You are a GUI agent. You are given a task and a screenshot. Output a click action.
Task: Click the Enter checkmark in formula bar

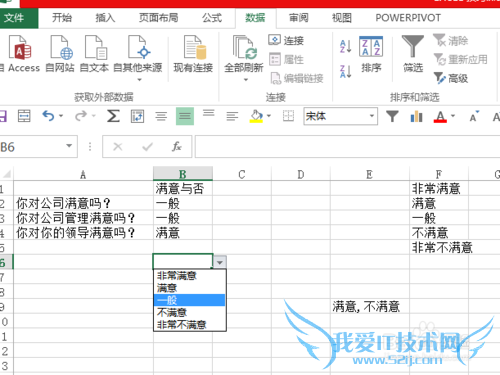tap(147, 146)
